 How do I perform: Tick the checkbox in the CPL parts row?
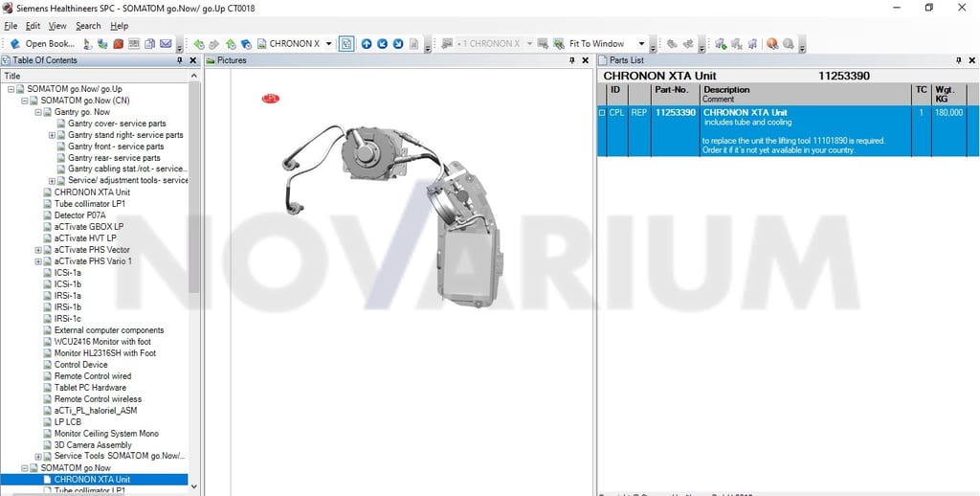pyautogui.click(x=603, y=113)
